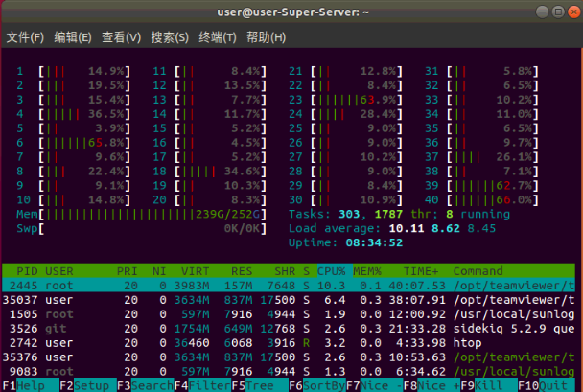Sort by the SHR column header
This screenshot has height=392, width=583.
(285, 271)
